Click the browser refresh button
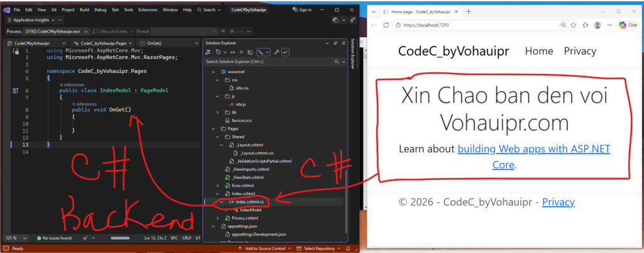Viewport: 644px width, 253px height. (385, 25)
